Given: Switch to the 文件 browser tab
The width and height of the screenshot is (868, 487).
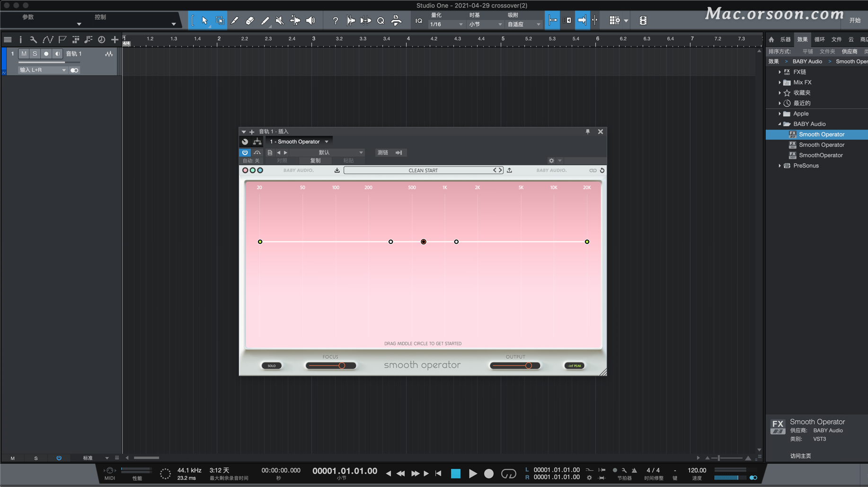Looking at the screenshot, I should pos(836,39).
